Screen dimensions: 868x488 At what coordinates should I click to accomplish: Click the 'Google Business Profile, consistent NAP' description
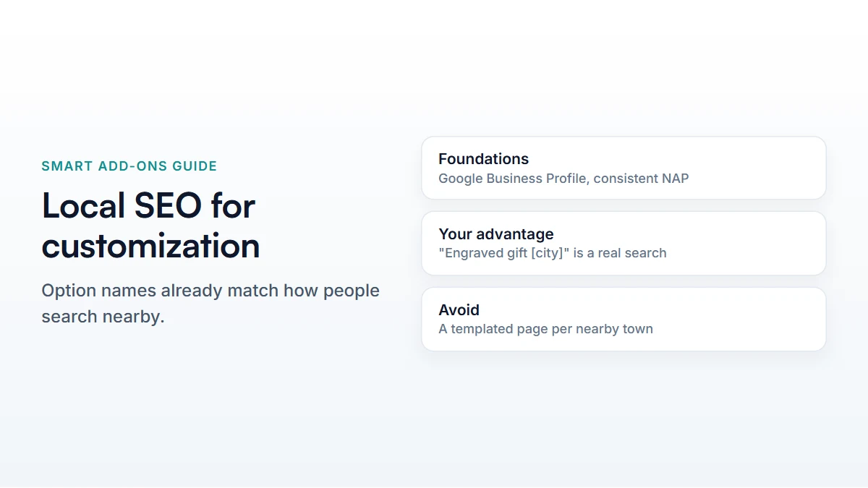(563, 178)
